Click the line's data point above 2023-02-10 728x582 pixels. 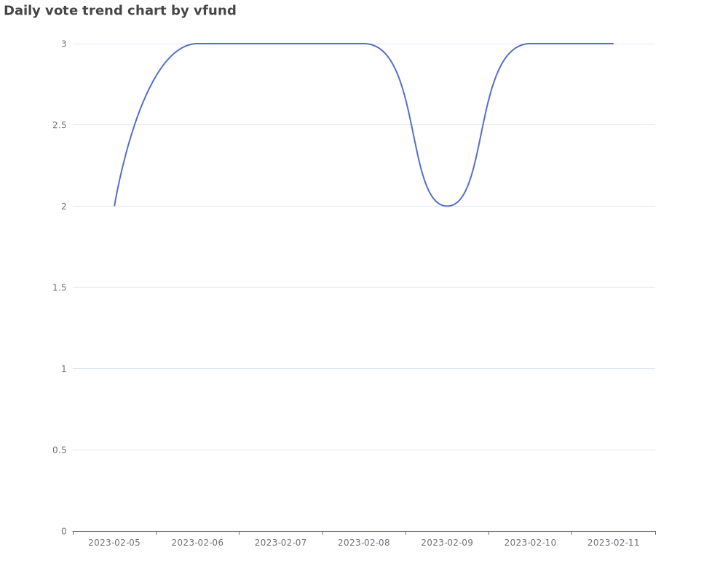point(530,44)
